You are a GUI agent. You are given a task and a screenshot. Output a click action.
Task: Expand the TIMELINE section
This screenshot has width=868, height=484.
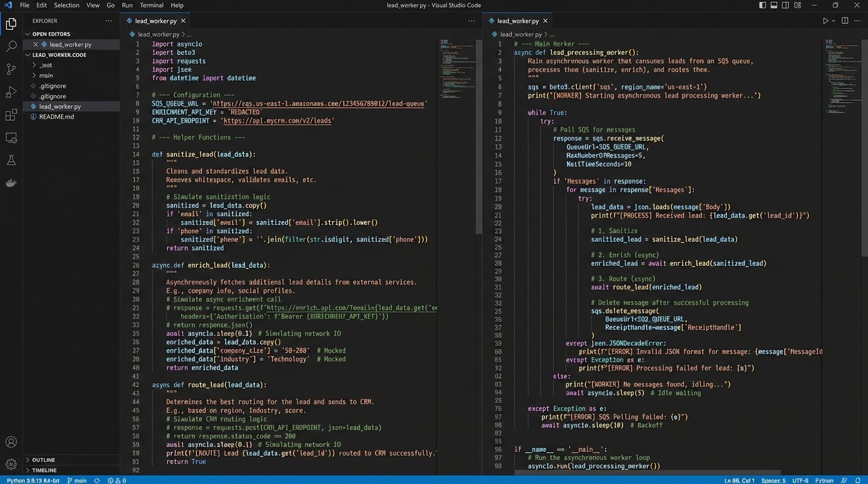click(x=44, y=470)
